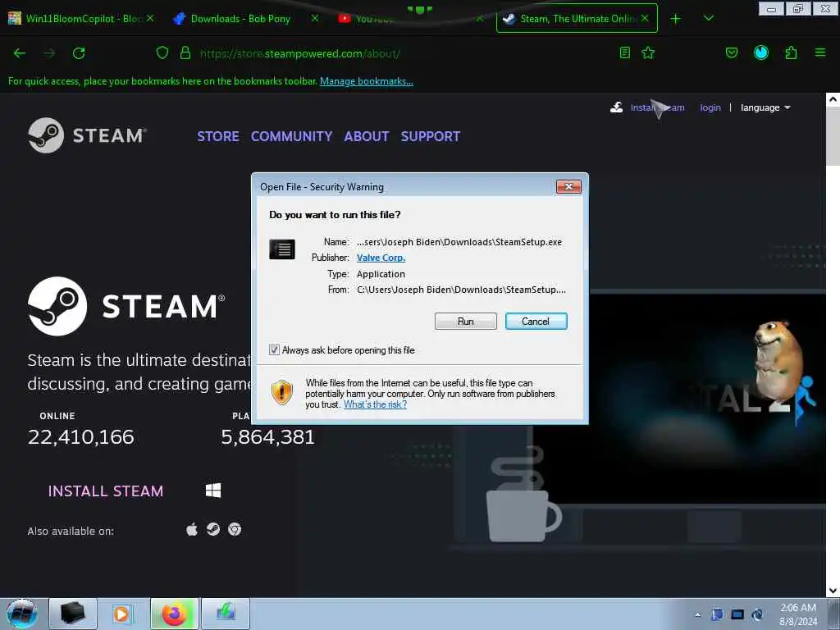Reload the Steam page
The image size is (840, 630).
79,53
